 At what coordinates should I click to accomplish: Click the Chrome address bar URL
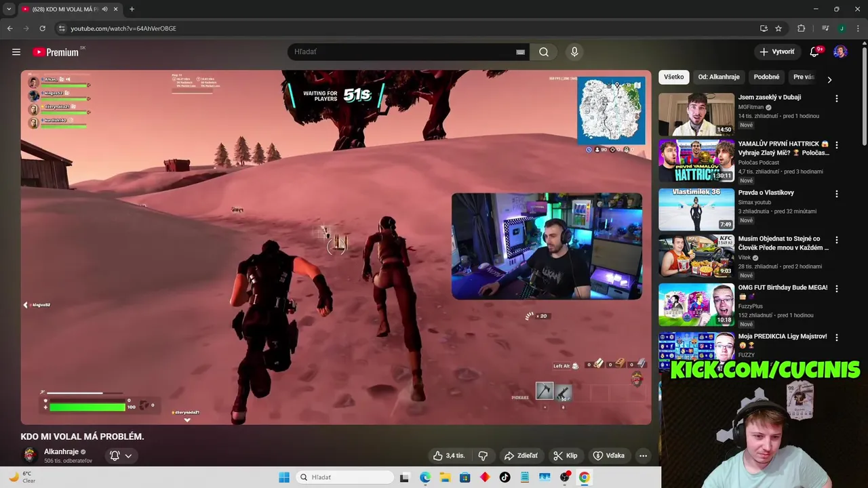[x=123, y=28]
